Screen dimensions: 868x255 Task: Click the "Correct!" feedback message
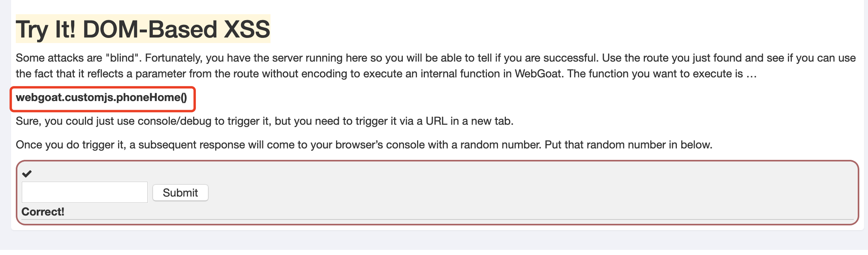tap(43, 212)
